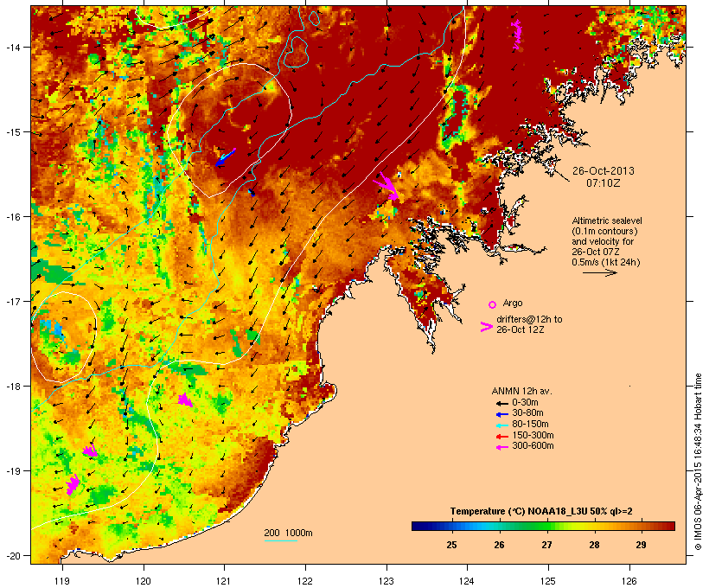Click the magenta mooring marker near 120.5°E, 18°S
The width and height of the screenshot is (709, 588).
pos(185,399)
